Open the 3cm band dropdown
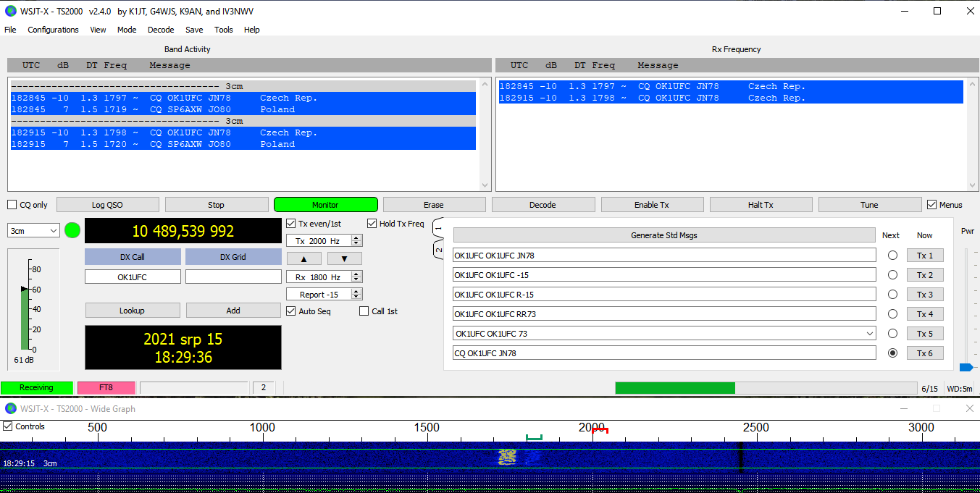 (33, 231)
